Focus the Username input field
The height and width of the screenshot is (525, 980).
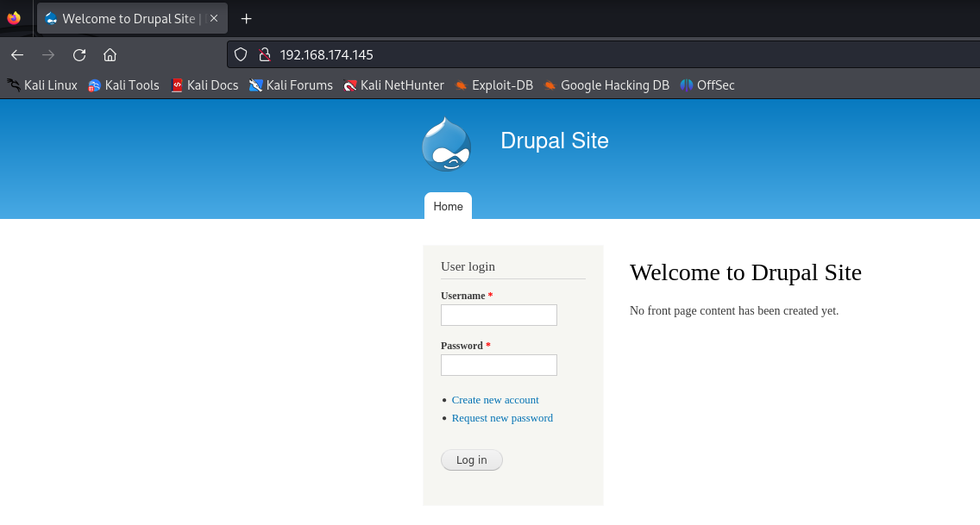click(x=499, y=316)
